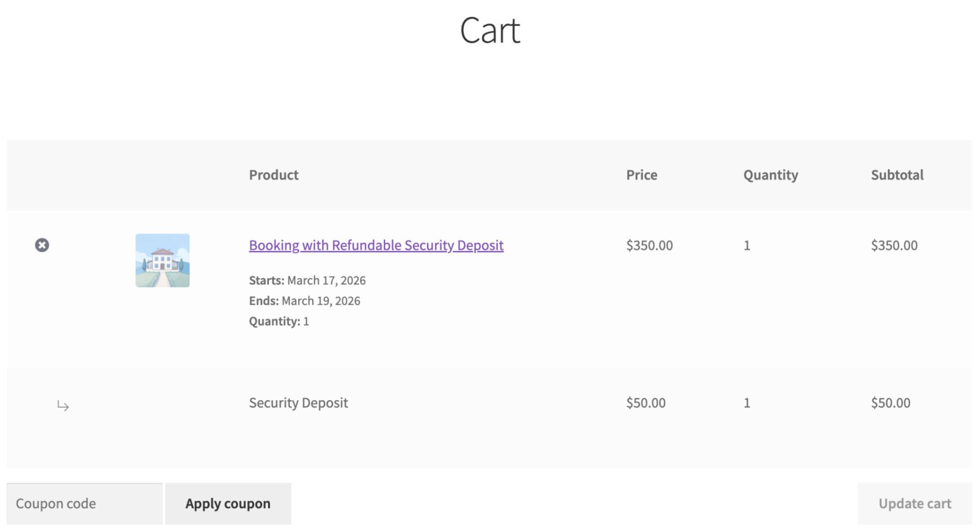Open Booking with Refundable Security Deposit page
Viewport: 980px width, 531px height.
[376, 245]
